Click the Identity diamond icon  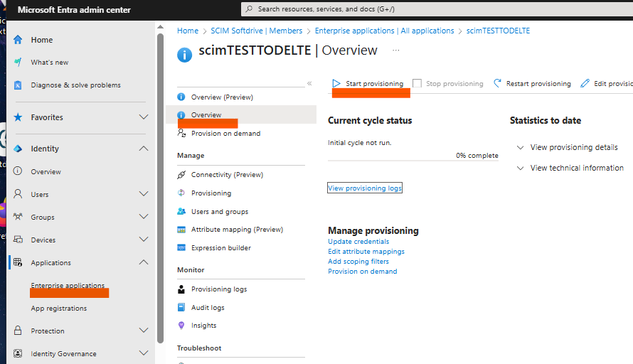[x=18, y=149]
